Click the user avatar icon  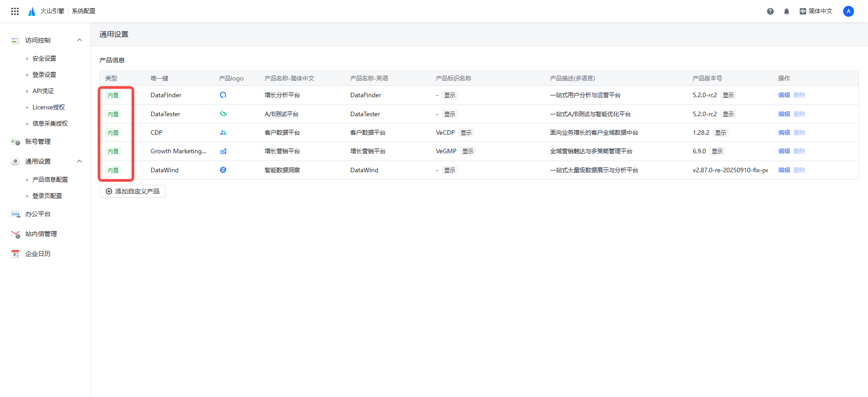coord(848,11)
